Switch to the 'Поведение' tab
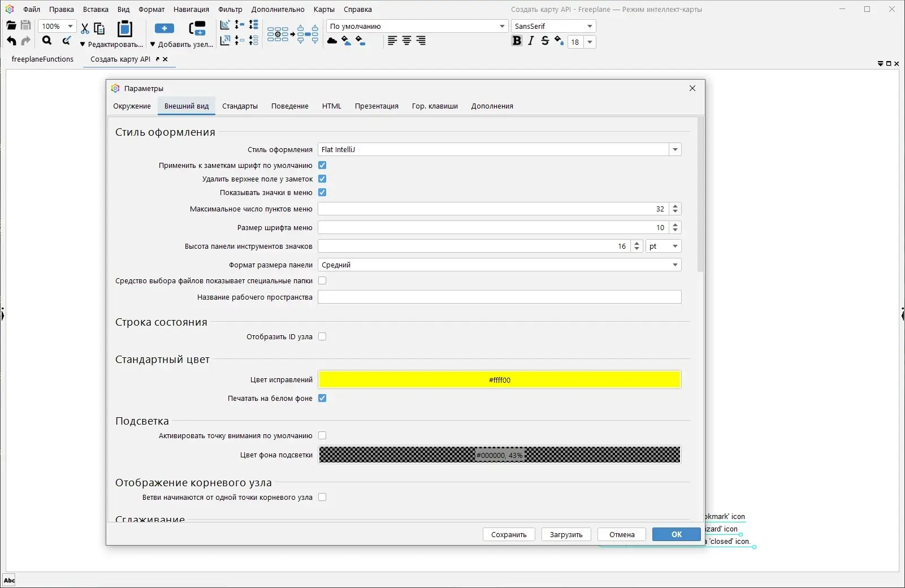The image size is (905, 588). point(289,106)
